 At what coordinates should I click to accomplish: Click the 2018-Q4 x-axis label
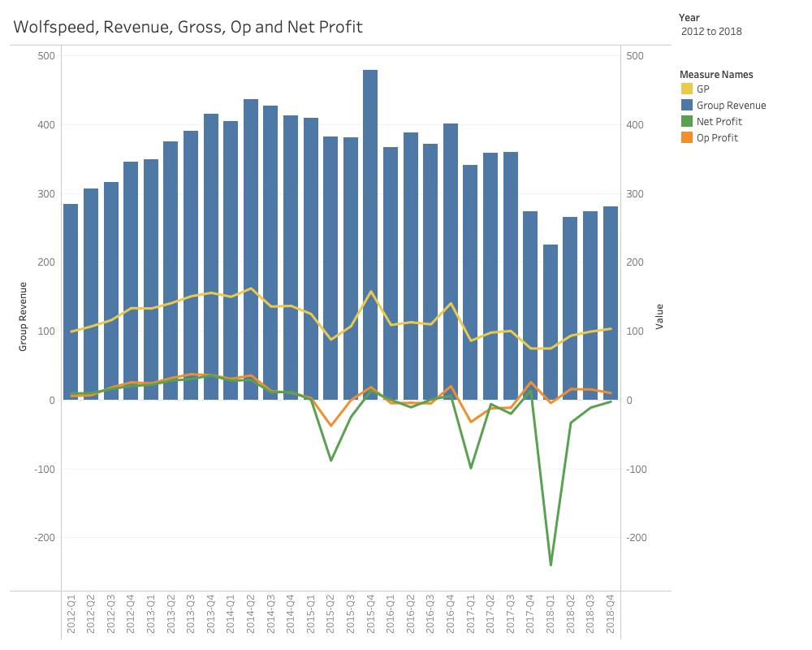coord(611,614)
